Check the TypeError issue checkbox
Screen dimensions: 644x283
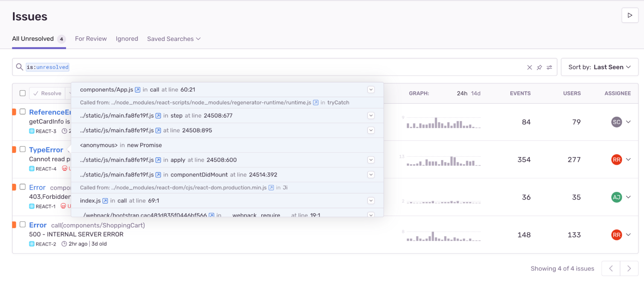pyautogui.click(x=23, y=149)
